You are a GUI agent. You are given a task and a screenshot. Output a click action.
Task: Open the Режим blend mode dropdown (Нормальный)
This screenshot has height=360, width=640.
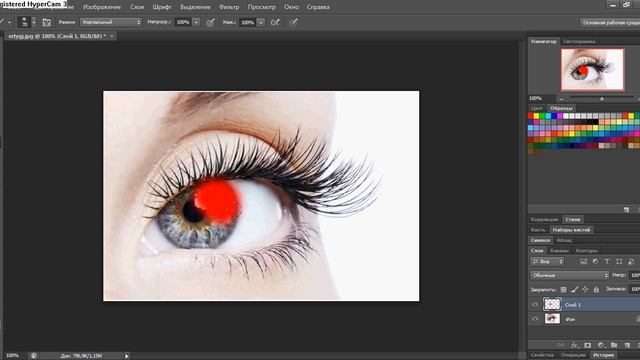111,22
